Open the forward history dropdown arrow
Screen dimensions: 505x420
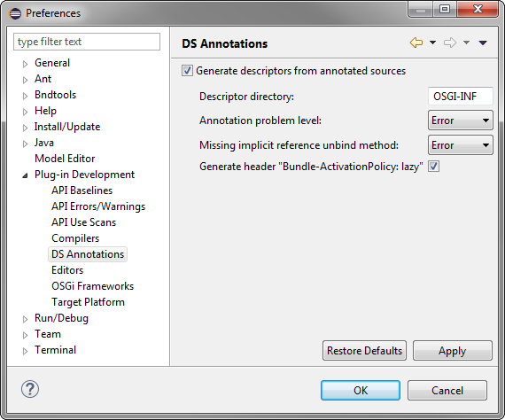[x=466, y=43]
